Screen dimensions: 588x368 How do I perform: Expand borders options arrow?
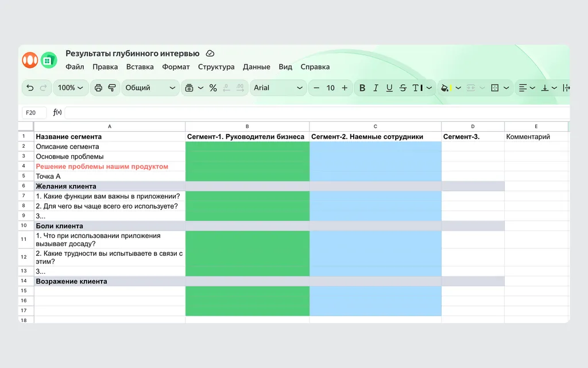point(506,88)
